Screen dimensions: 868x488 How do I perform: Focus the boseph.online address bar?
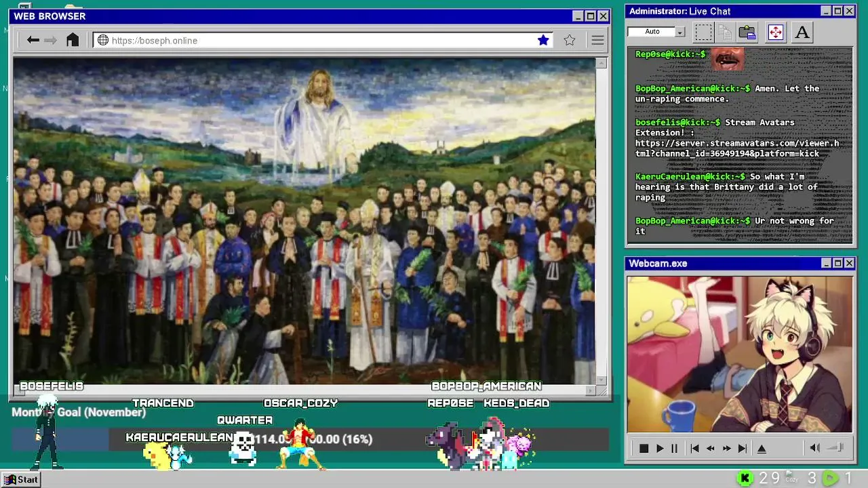[x=324, y=40]
